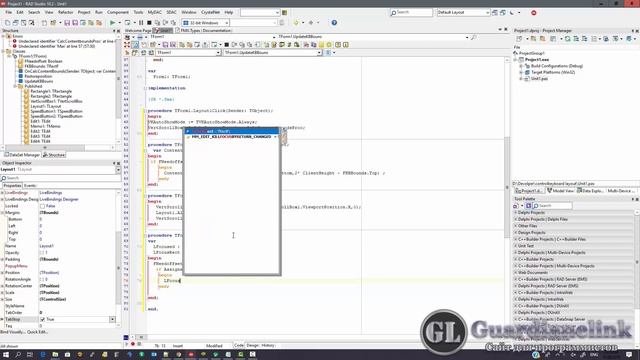Open the Refactor menu

pyautogui.click(x=65, y=13)
